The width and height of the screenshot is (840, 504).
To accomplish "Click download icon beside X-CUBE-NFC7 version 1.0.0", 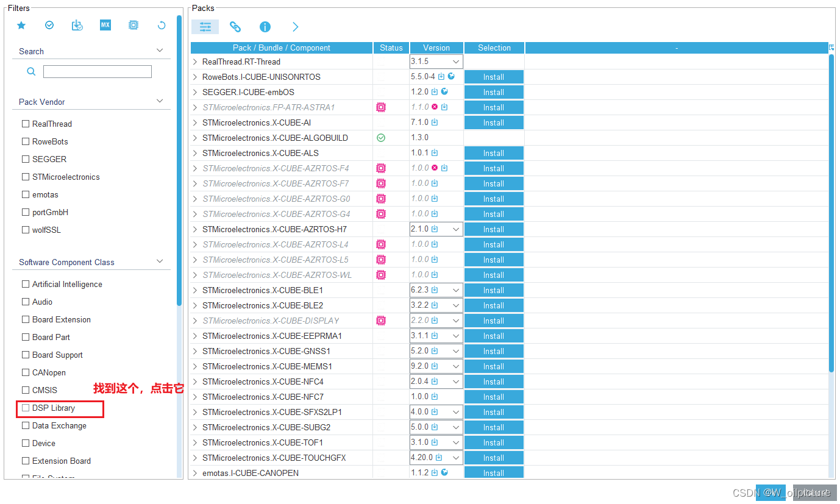I will pyautogui.click(x=435, y=396).
